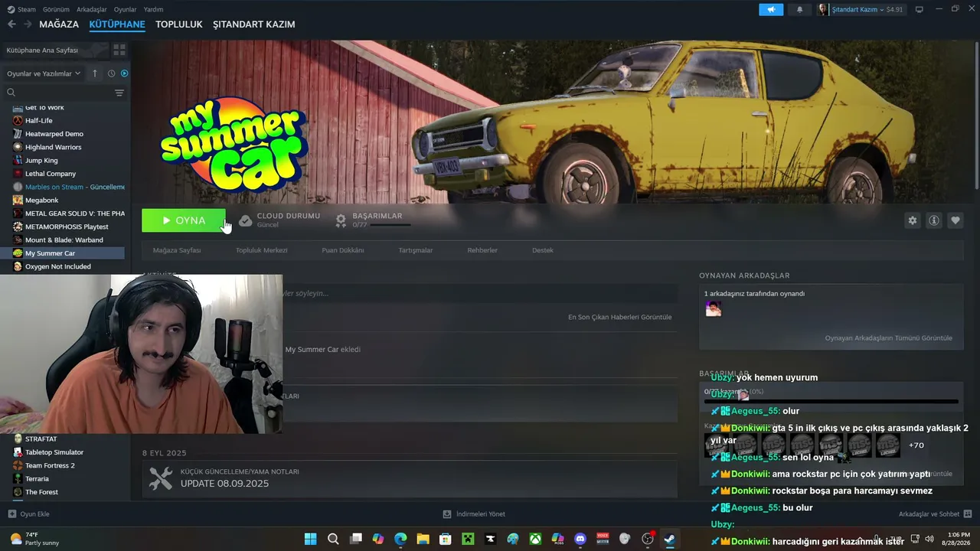Go to the MAĞAZA tab

click(x=59, y=24)
